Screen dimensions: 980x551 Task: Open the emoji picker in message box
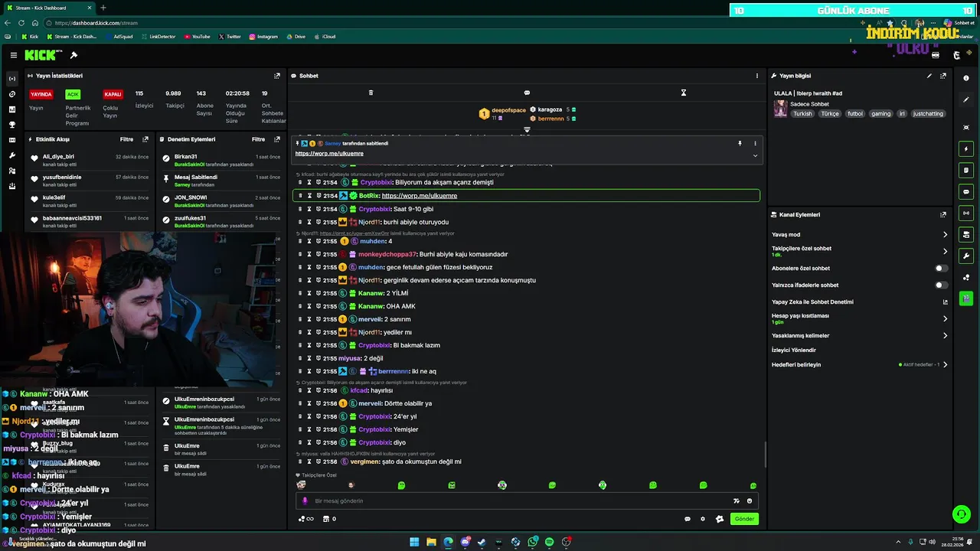[750, 500]
